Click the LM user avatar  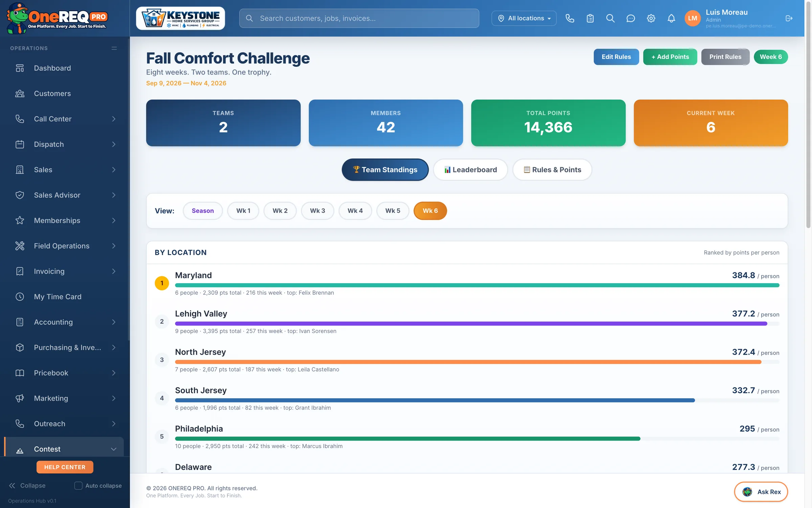692,18
